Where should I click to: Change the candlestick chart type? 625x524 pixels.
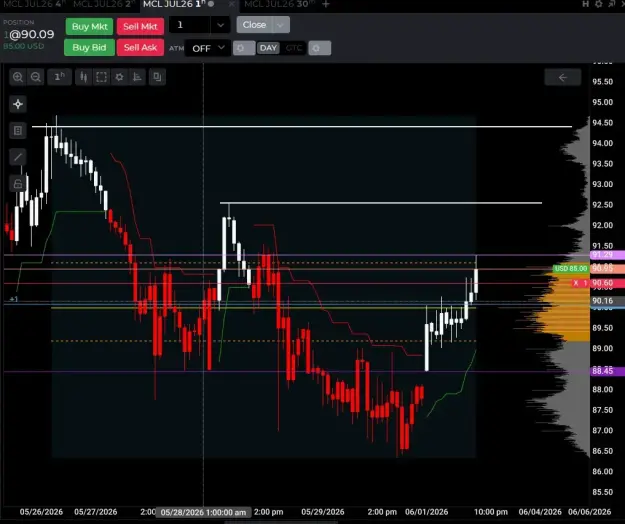tap(83, 77)
